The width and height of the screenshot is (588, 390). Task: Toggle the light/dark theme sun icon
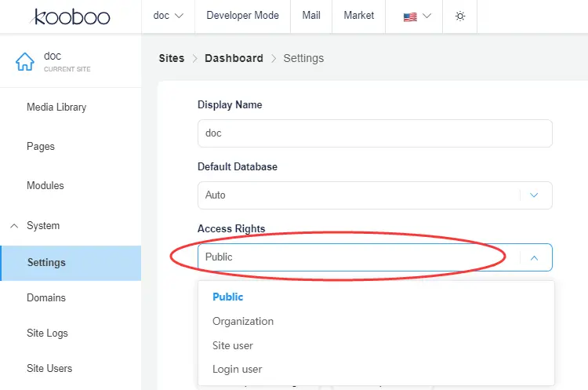[x=460, y=16]
